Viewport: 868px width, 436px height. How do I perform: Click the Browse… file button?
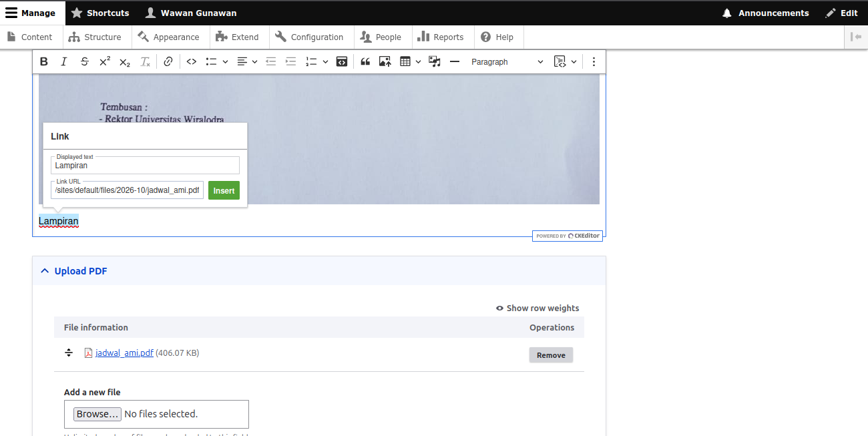click(97, 414)
